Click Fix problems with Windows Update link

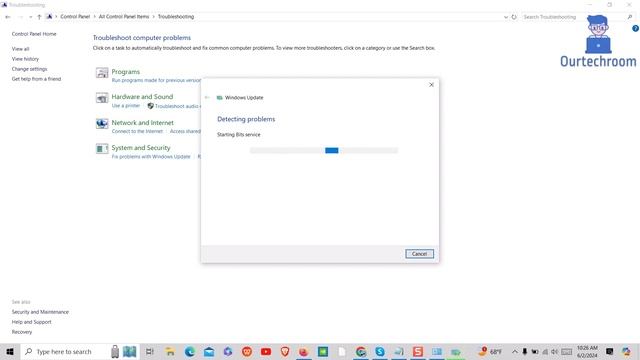[151, 157]
